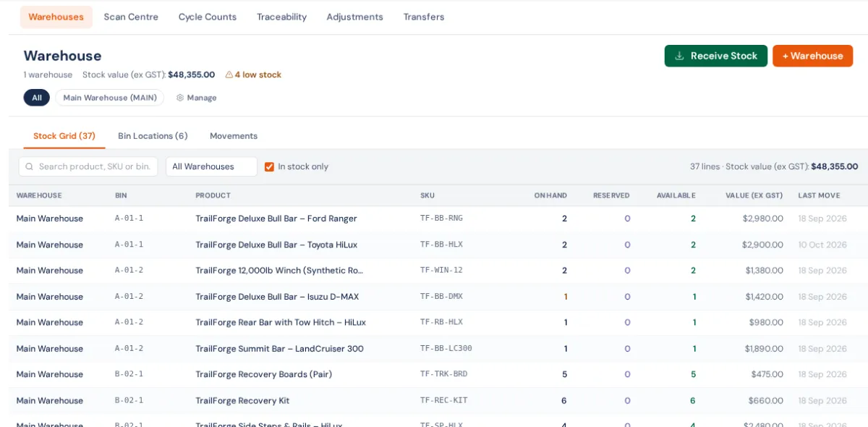Click the 10 Oct 2026 last move date
The width and height of the screenshot is (868, 427).
822,245
